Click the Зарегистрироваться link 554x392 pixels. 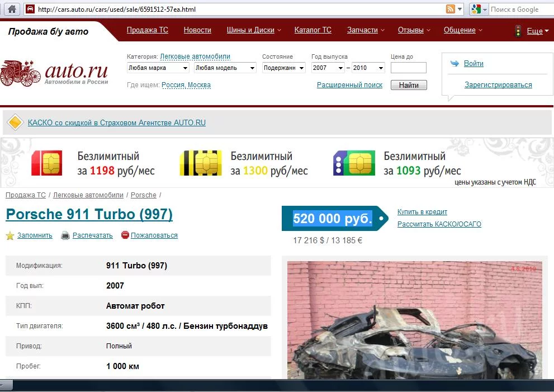498,85
